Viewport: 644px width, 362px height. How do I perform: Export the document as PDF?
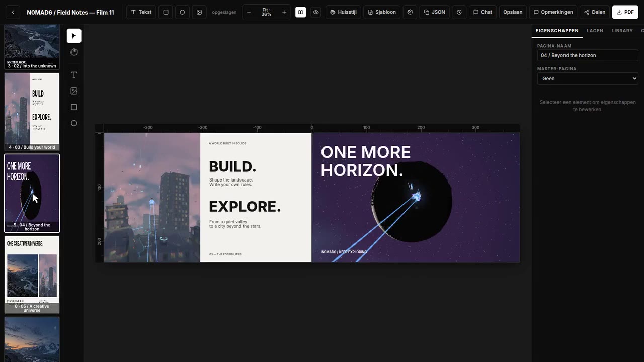(x=625, y=12)
